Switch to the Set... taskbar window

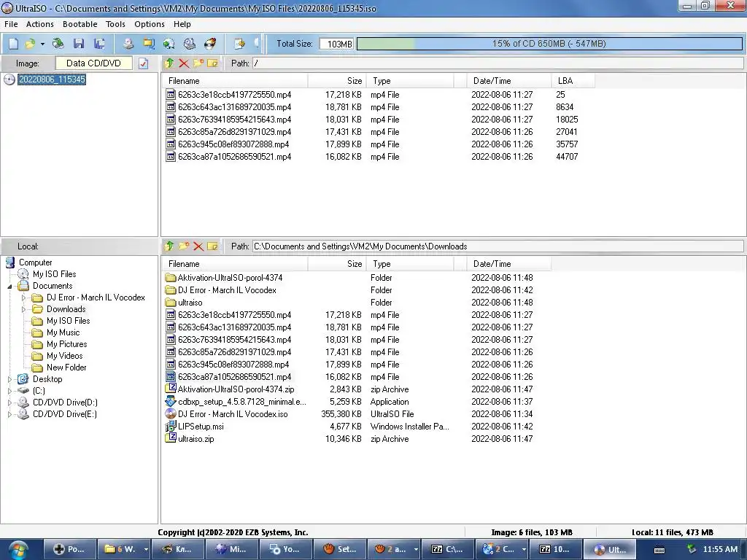[x=340, y=550]
